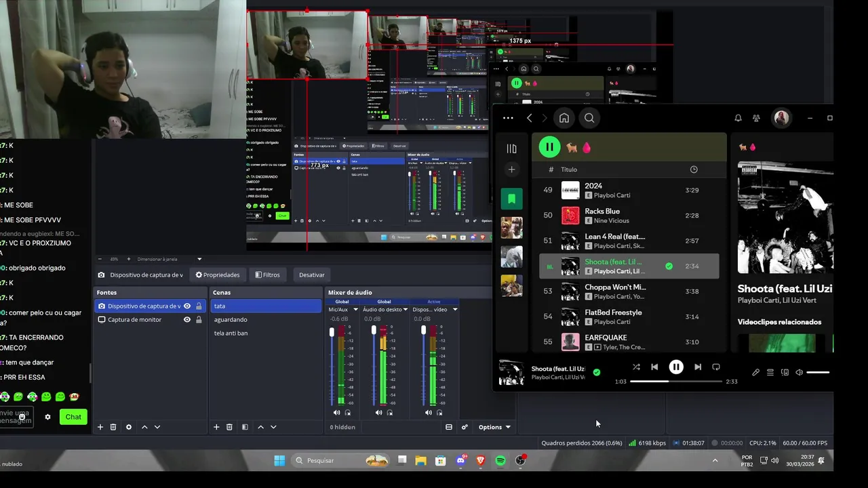This screenshot has height=488, width=868.
Task: Click the Desativar button
Action: (x=312, y=274)
